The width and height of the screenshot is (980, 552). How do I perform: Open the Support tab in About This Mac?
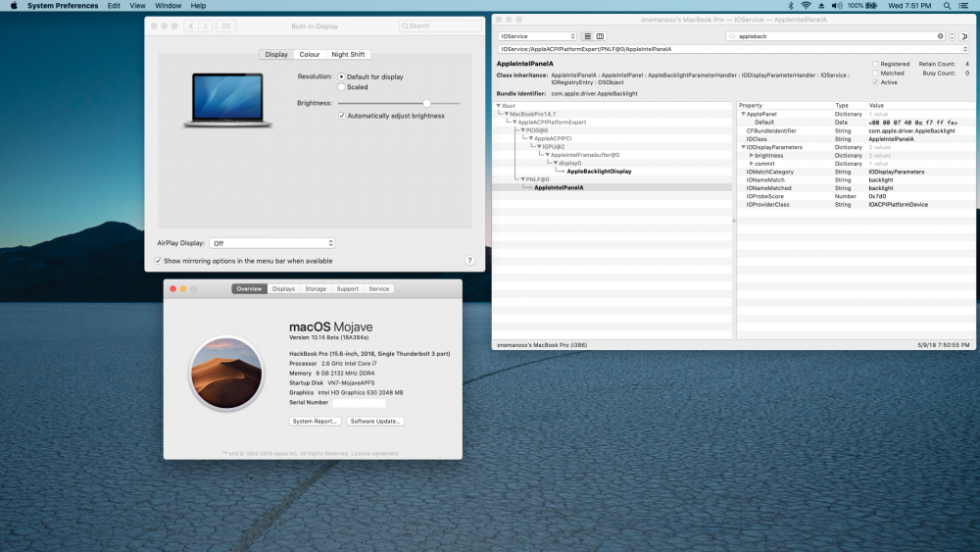tap(348, 289)
